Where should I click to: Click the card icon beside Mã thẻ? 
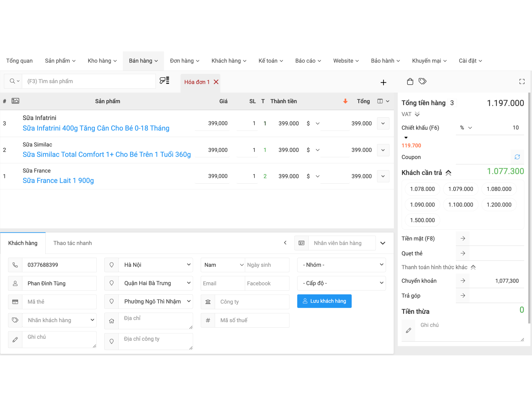click(15, 302)
